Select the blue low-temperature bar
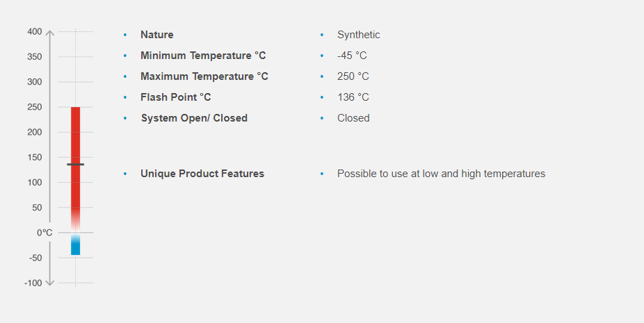Viewport: 644px width, 323px height. point(75,247)
